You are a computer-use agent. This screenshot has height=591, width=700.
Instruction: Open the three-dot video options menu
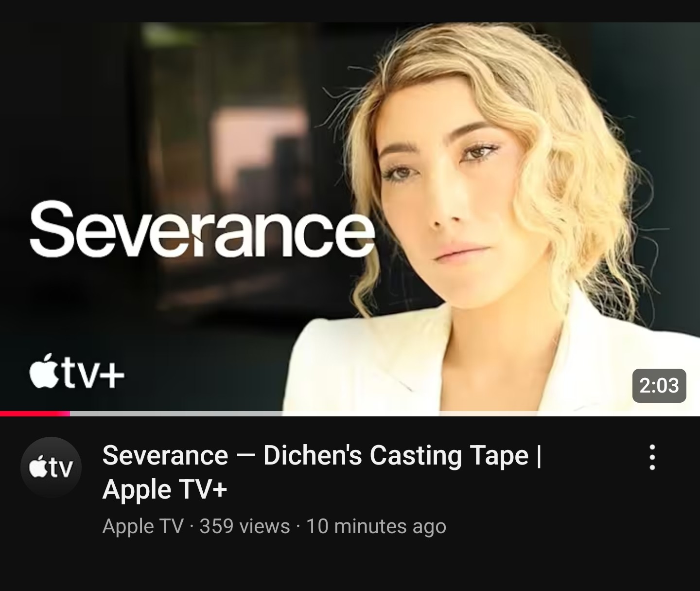click(x=652, y=457)
